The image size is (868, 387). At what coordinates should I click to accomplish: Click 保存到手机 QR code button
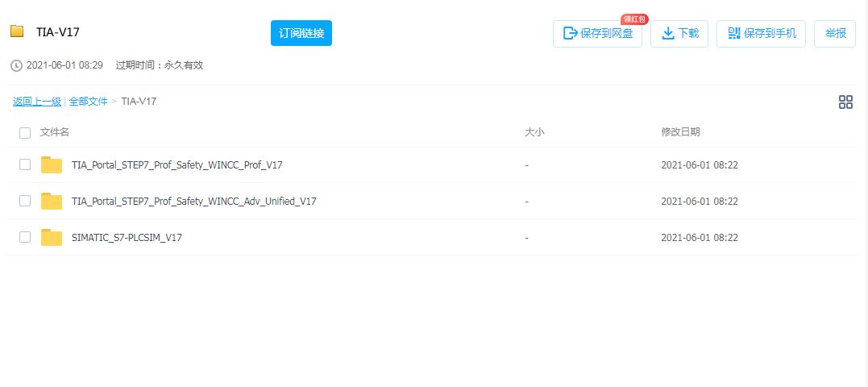(x=762, y=34)
